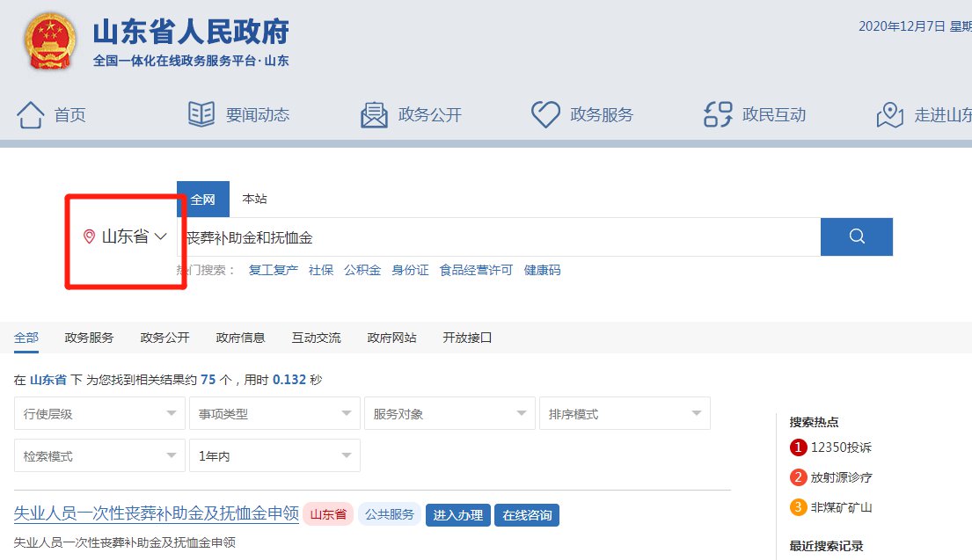Open 政务服务 in the top navigation
Screen dimensions: 972x560
point(602,114)
